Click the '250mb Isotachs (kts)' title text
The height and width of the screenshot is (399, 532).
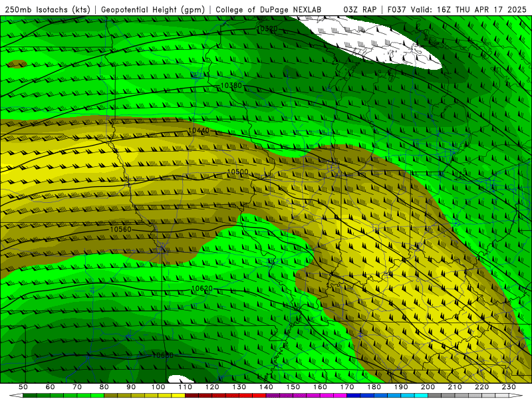[x=47, y=9]
